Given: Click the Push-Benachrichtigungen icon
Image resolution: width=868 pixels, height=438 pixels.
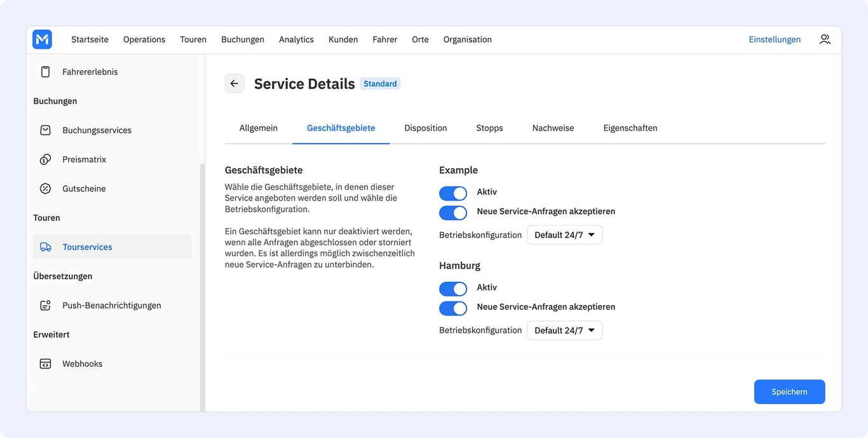Looking at the screenshot, I should pyautogui.click(x=45, y=305).
